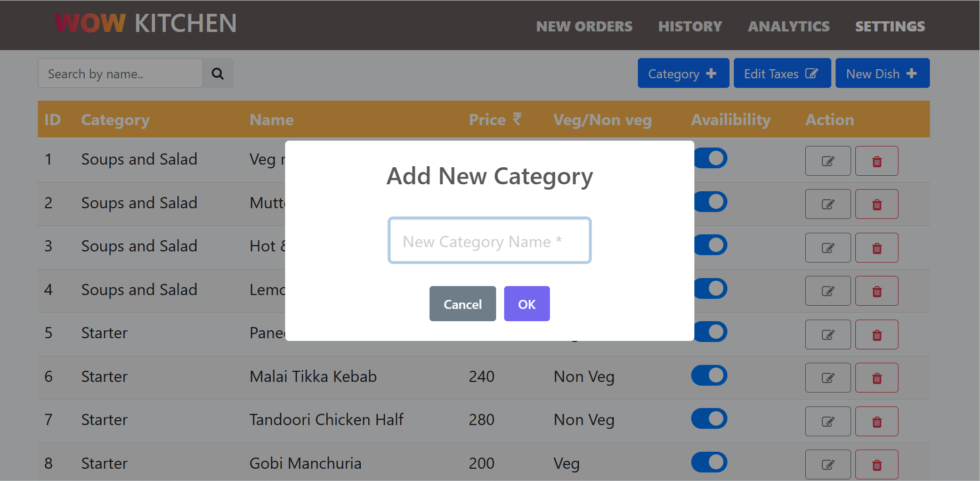Switch to the History page
Image resolution: width=980 pixels, height=481 pixels.
click(x=690, y=26)
